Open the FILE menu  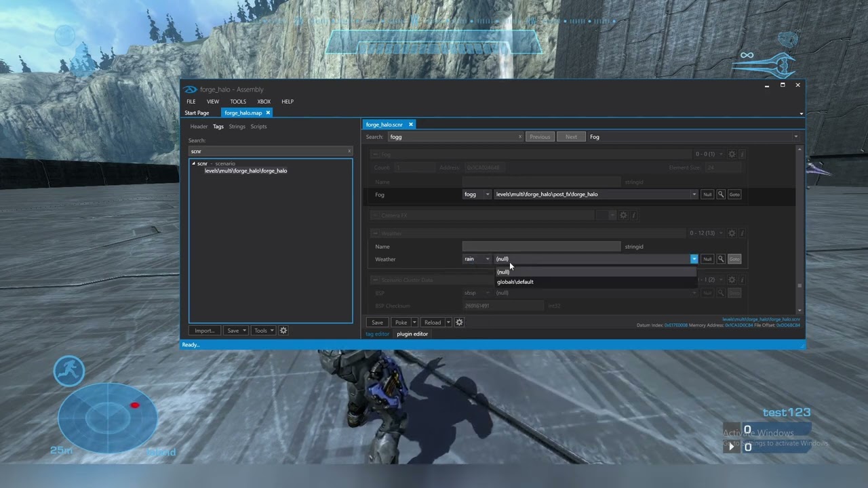[191, 102]
